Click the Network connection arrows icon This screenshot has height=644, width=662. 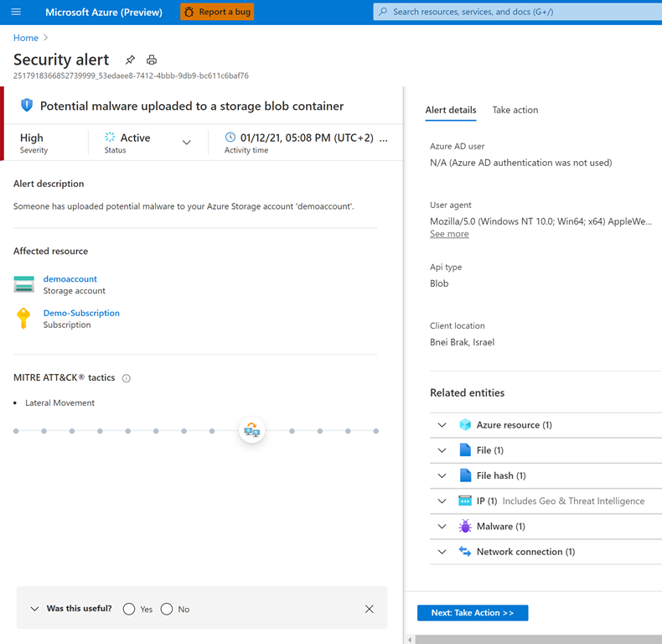pyautogui.click(x=465, y=552)
